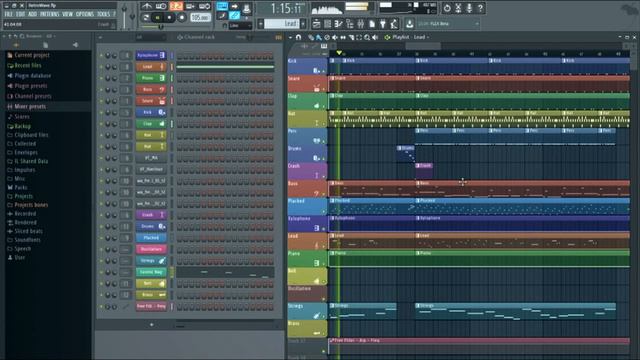Viewport: 640px width, 360px height.
Task: Open the Channel rack group filter dropdown
Action: (x=151, y=37)
